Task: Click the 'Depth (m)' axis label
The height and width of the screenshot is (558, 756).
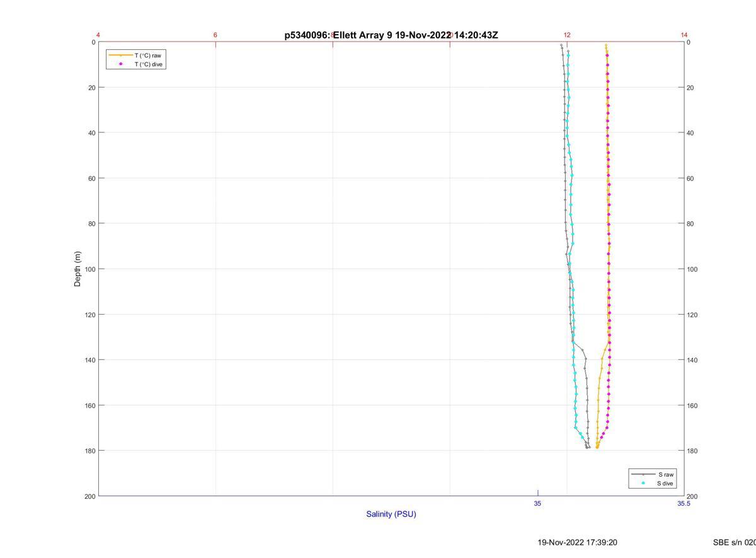Action: [78, 269]
